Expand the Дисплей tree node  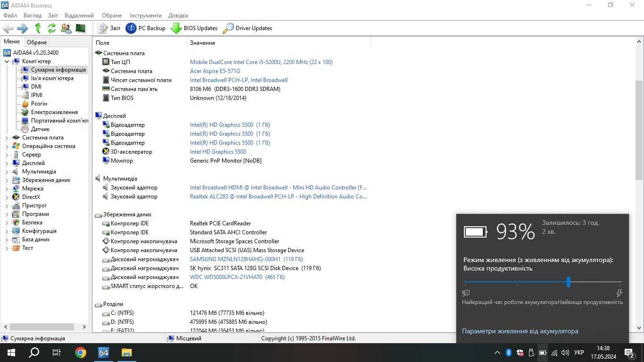point(7,163)
